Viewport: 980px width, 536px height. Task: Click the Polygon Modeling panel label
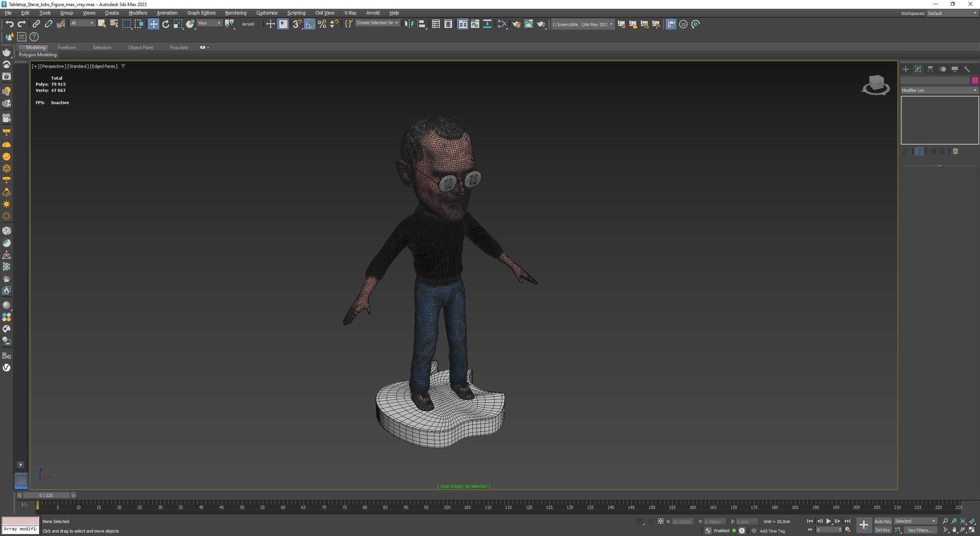(x=38, y=55)
